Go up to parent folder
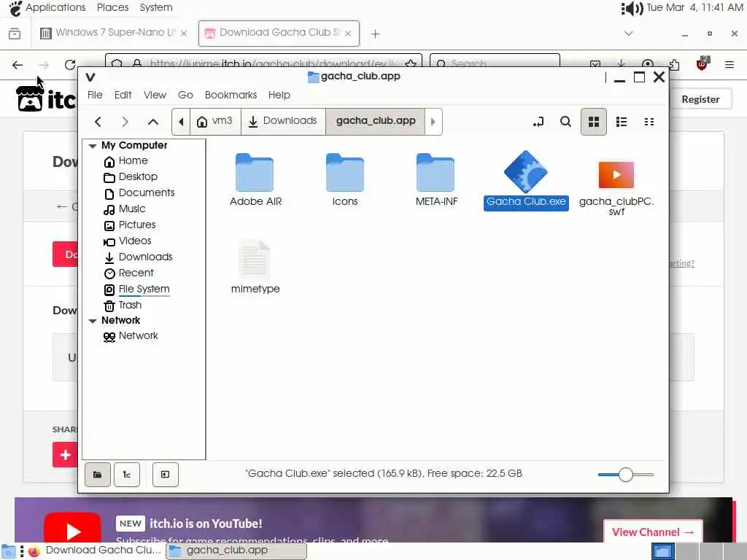Screen dimensions: 747x560 pos(153,122)
